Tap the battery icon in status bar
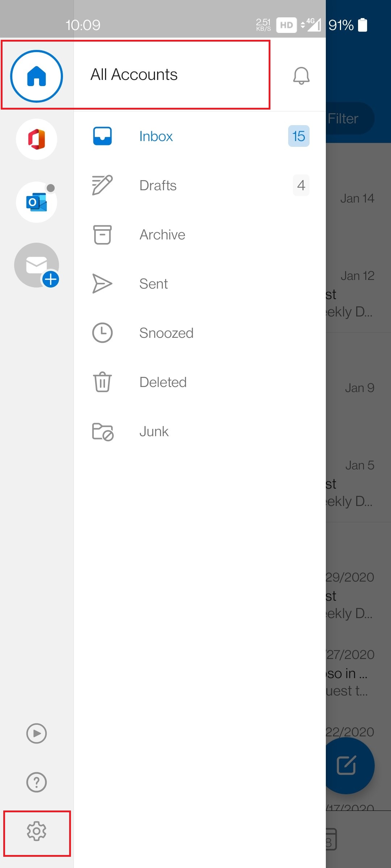The width and height of the screenshot is (391, 868). pyautogui.click(x=362, y=25)
